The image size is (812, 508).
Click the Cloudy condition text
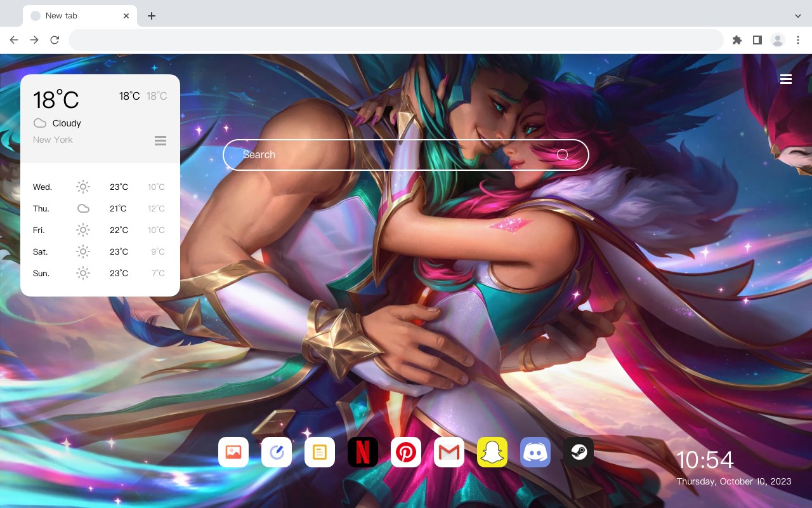click(67, 123)
